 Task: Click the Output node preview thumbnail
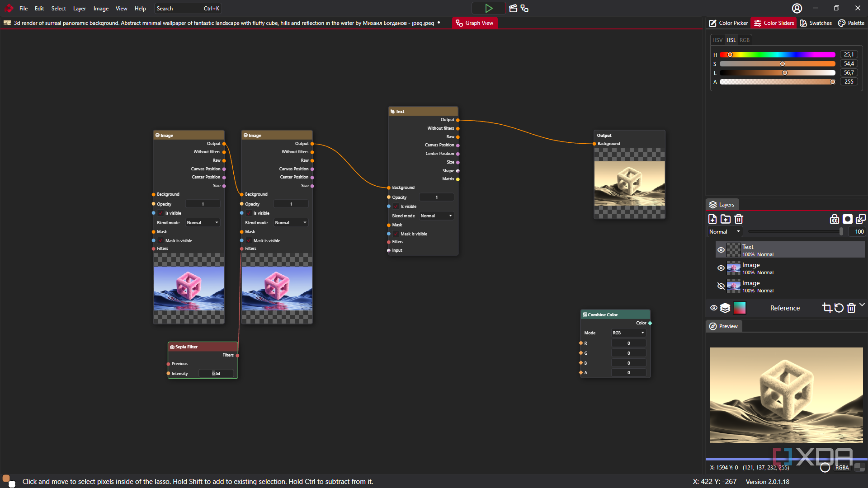pyautogui.click(x=629, y=183)
